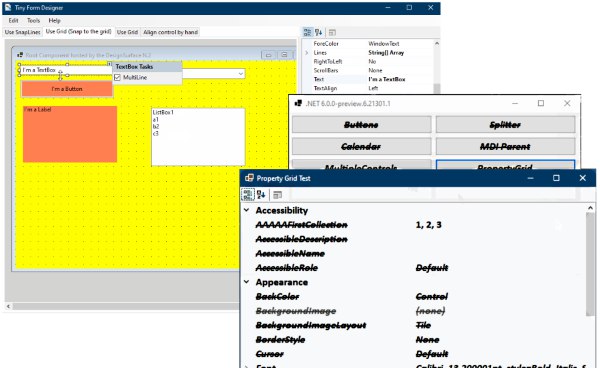The height and width of the screenshot is (368, 600).
Task: Select the BorderStyle property
Action: coord(280,340)
